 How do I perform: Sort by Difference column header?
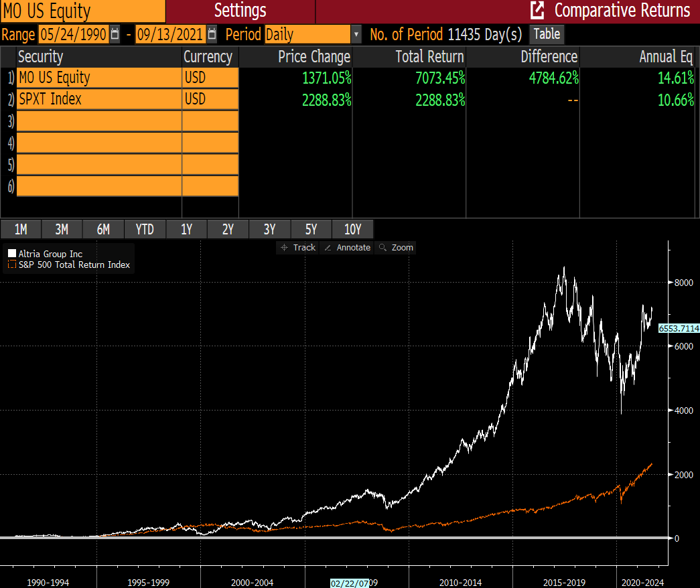click(x=522, y=57)
